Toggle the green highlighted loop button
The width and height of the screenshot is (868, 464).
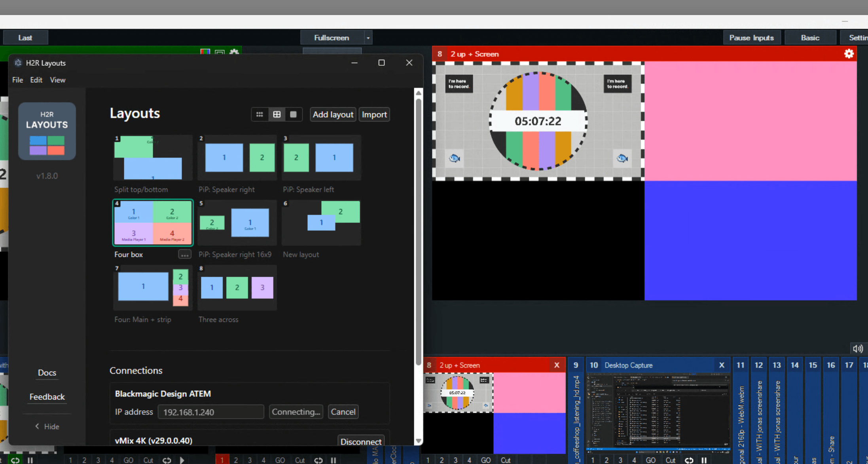tap(15, 460)
